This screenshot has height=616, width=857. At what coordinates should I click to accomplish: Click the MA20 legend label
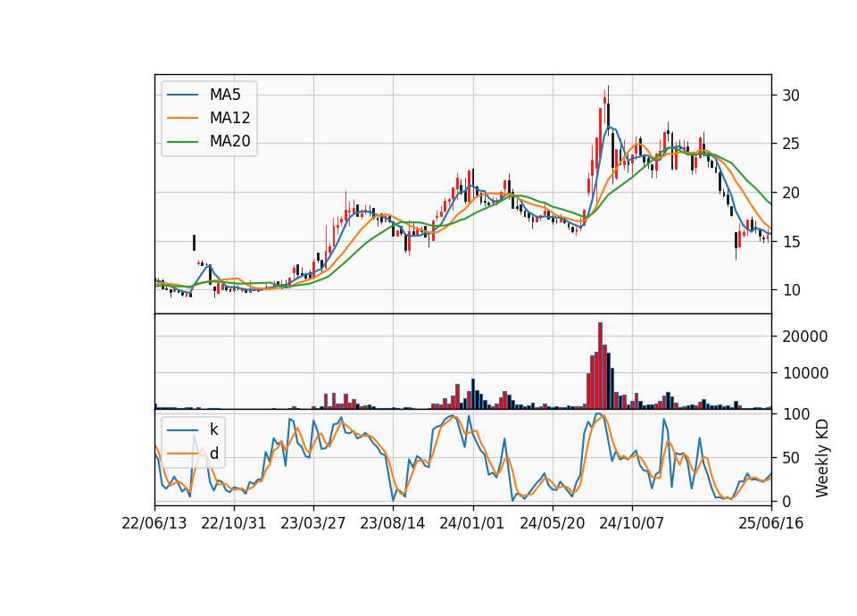(229, 142)
